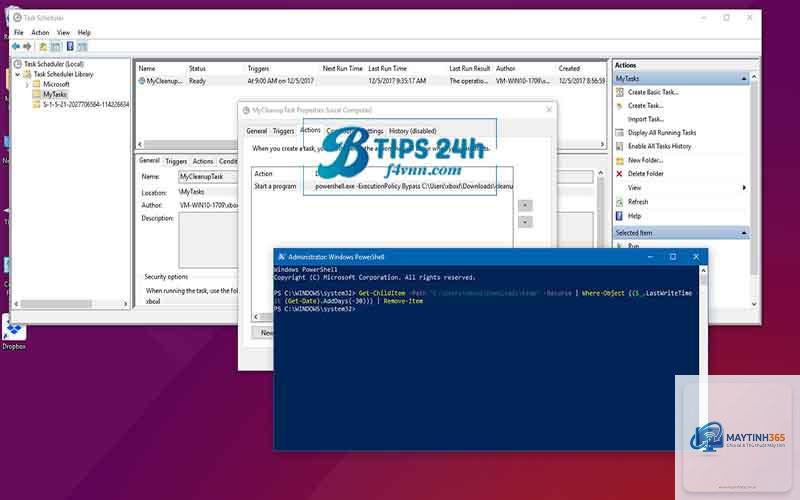Expand the Microsoft folder node
This screenshot has height=500, width=800.
[x=27, y=85]
